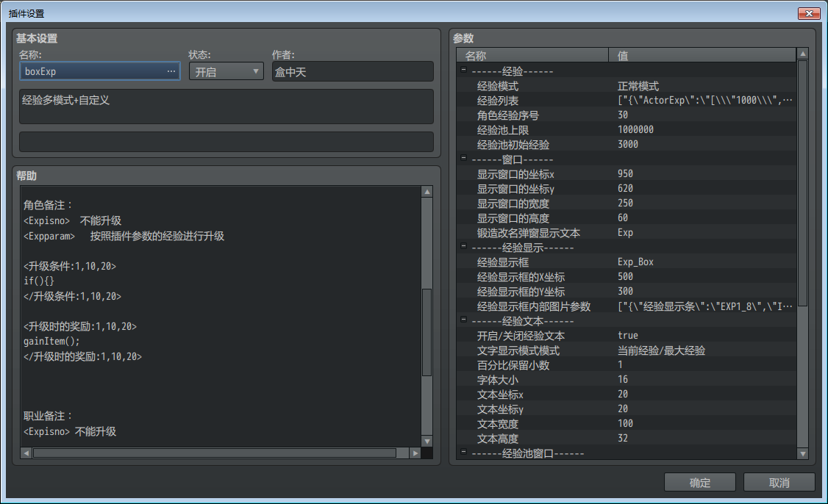Click the help panel horizontal scrollbar thumb
This screenshot has width=828, height=504.
[x=215, y=453]
